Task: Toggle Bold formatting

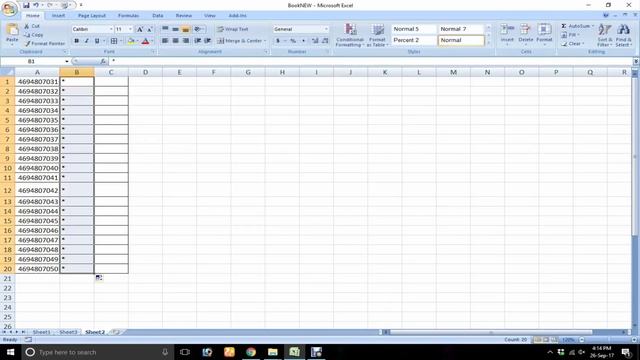Action: click(76, 41)
